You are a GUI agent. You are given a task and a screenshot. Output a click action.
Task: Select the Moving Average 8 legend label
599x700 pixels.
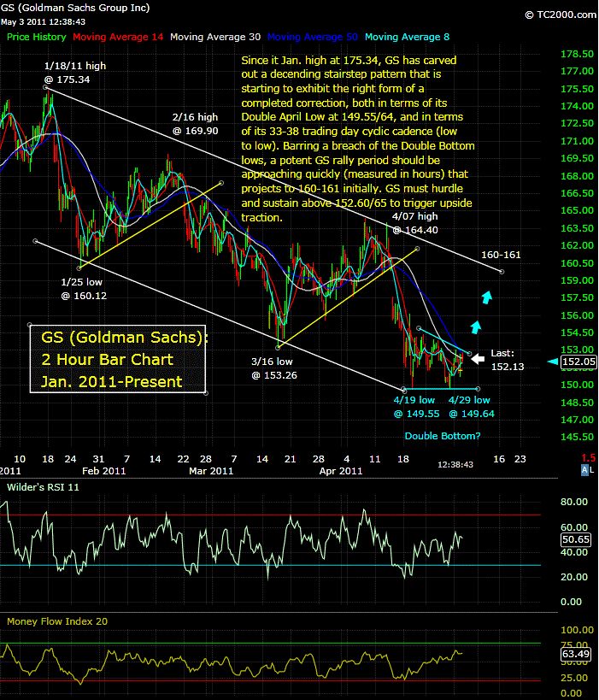(407, 37)
